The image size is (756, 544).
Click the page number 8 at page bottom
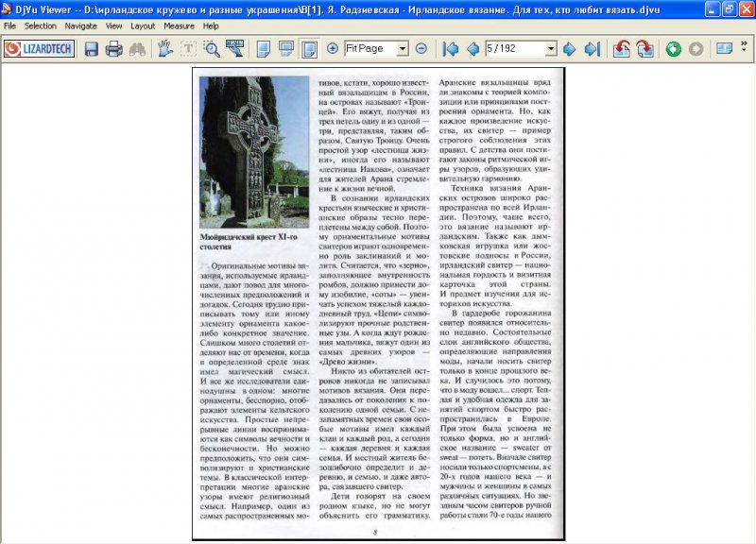click(x=375, y=532)
